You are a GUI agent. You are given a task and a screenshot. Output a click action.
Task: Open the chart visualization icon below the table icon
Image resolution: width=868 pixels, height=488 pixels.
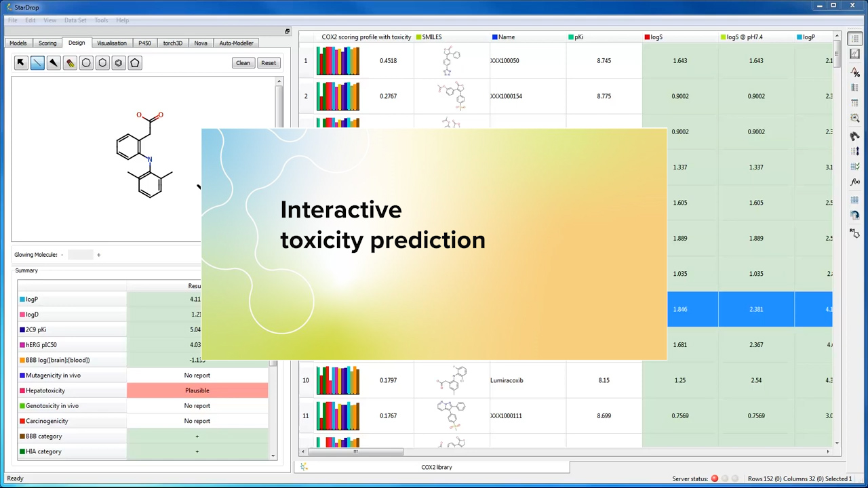(x=855, y=54)
